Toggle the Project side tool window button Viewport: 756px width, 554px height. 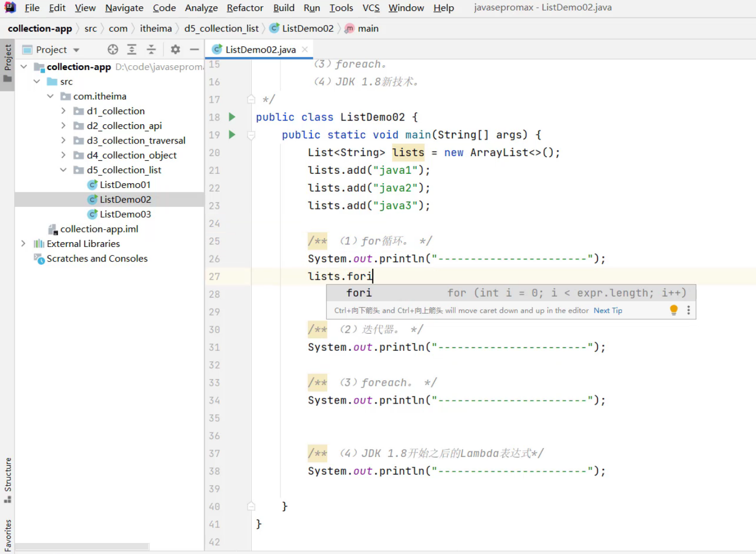point(7,65)
